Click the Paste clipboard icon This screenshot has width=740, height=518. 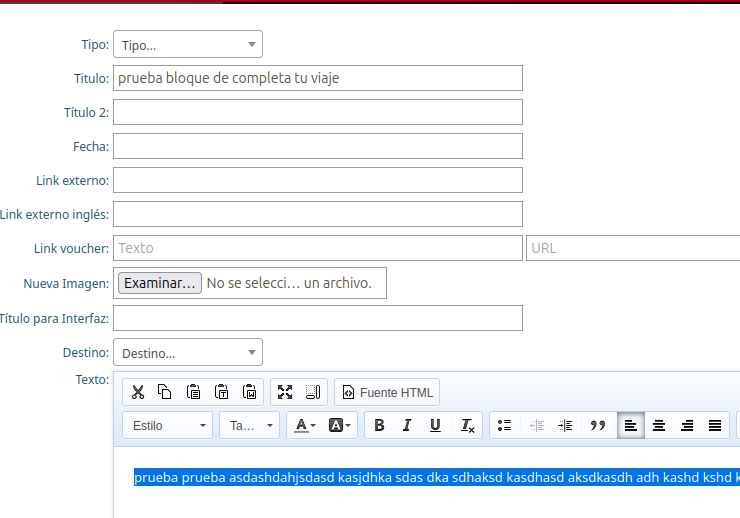tap(193, 392)
